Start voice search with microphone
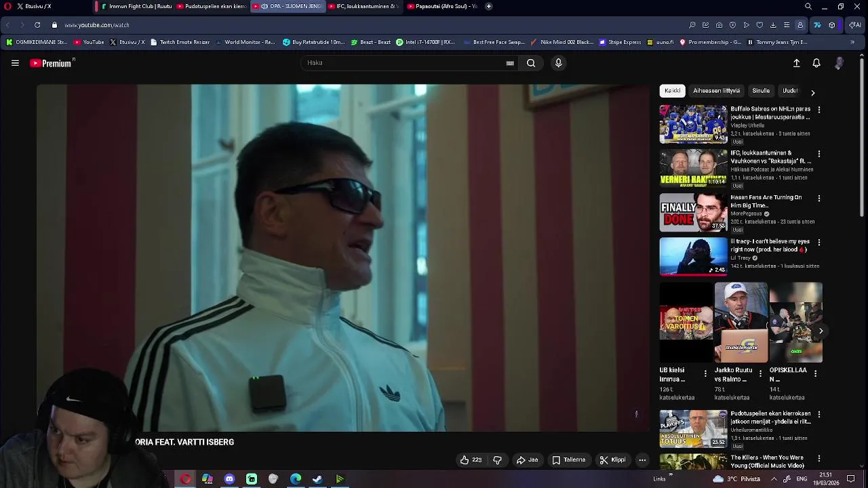868x488 pixels. (x=558, y=63)
